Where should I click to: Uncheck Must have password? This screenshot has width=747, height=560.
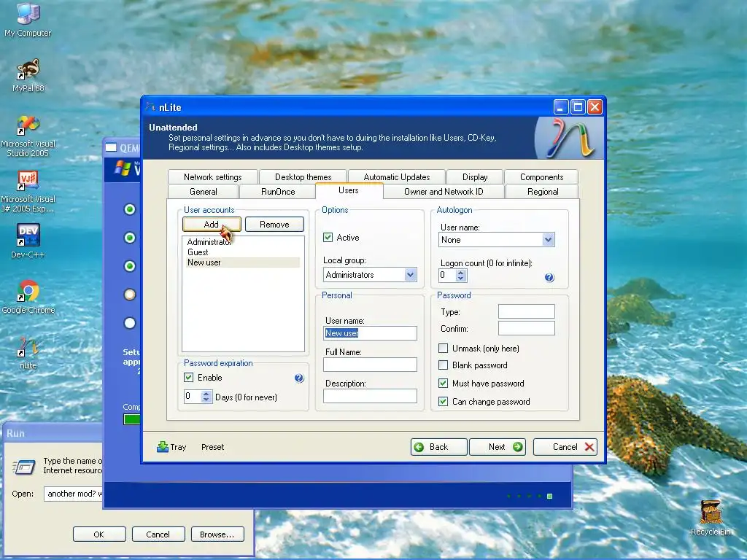click(443, 384)
